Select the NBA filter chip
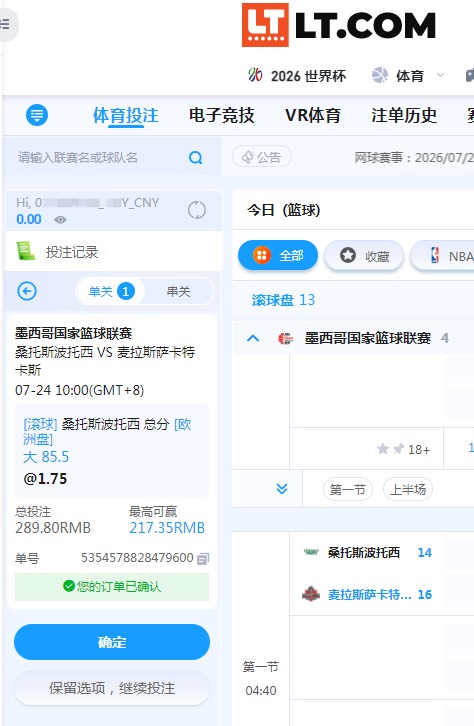The width and height of the screenshot is (474, 726). 443,255
